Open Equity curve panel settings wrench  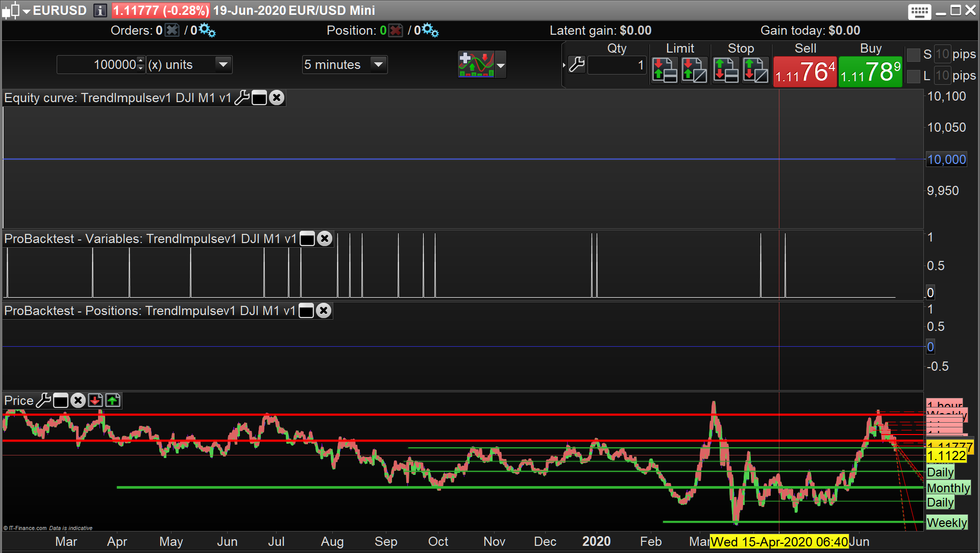pyautogui.click(x=241, y=98)
